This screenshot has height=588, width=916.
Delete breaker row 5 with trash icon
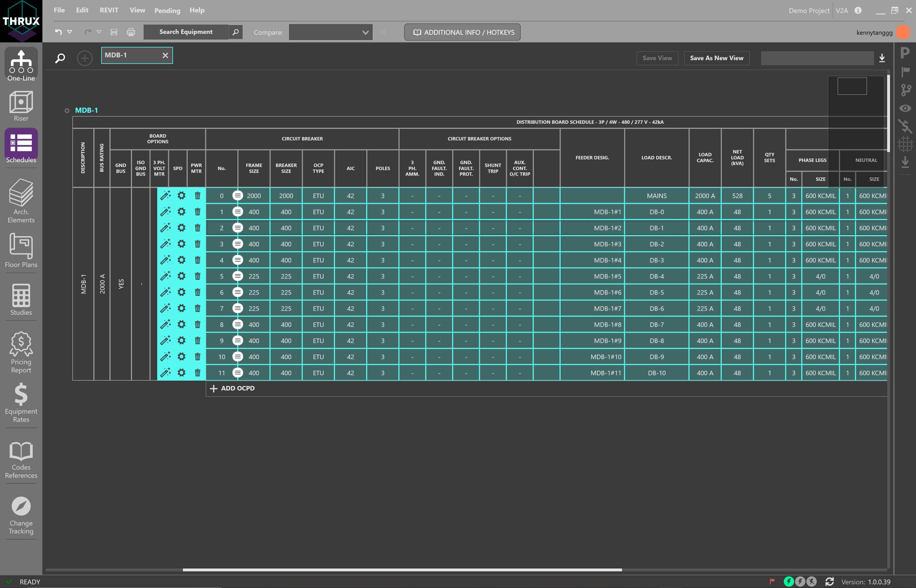pos(198,276)
